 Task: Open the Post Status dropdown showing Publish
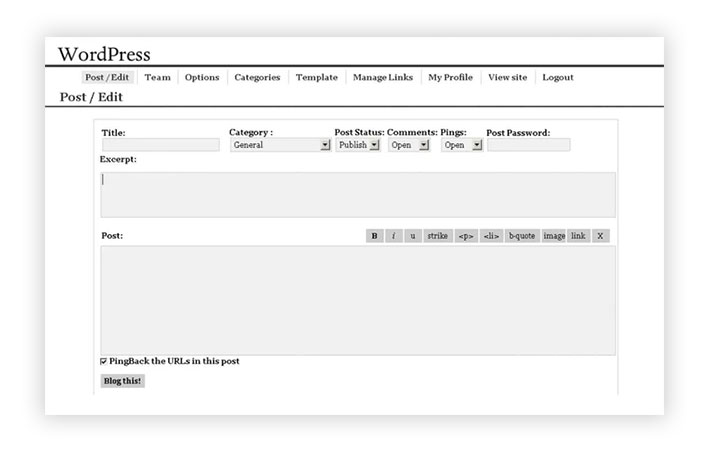358,145
